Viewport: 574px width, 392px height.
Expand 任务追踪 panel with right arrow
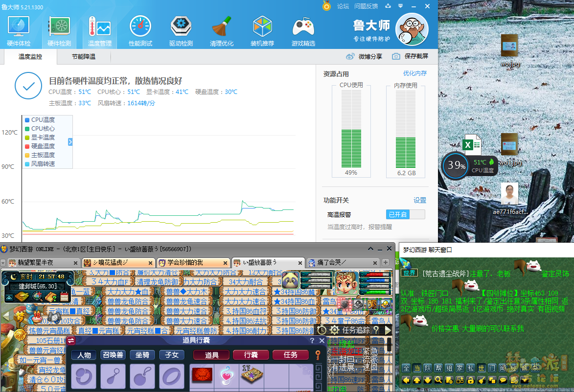click(x=388, y=330)
